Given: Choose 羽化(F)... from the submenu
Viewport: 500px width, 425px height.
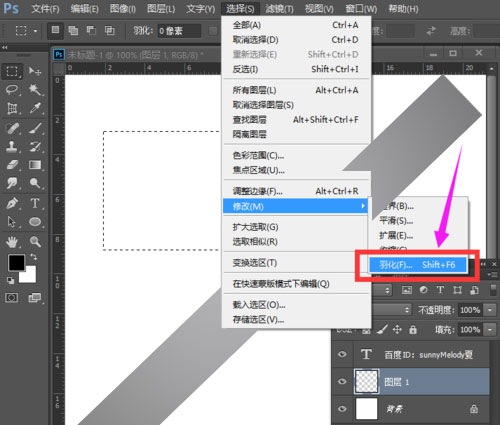Looking at the screenshot, I should tap(418, 265).
